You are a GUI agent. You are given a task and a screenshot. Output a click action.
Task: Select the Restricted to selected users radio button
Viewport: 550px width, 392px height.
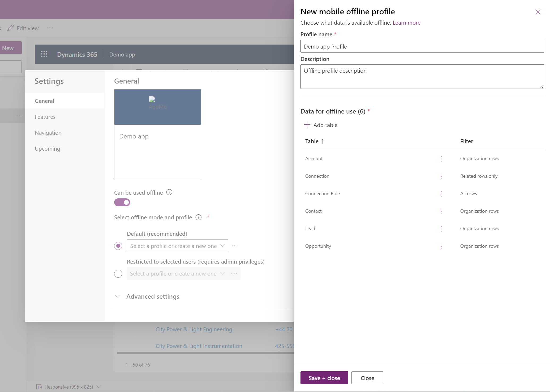(x=118, y=273)
